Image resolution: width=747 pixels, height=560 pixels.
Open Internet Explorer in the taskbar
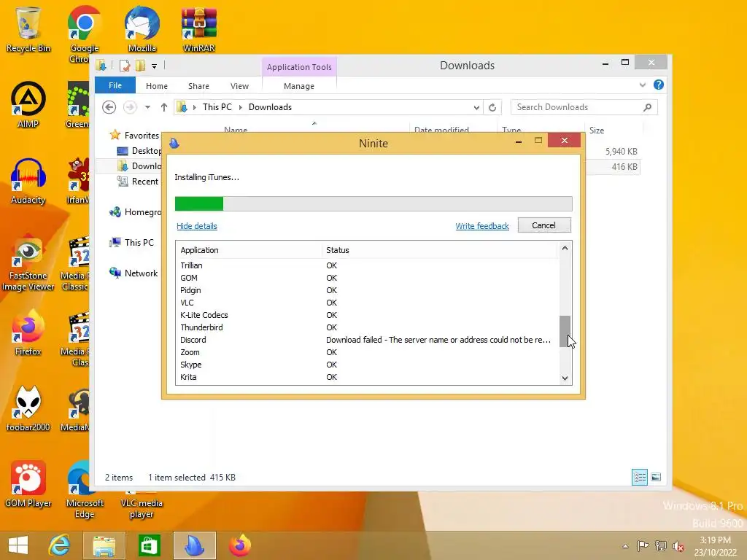point(60,545)
